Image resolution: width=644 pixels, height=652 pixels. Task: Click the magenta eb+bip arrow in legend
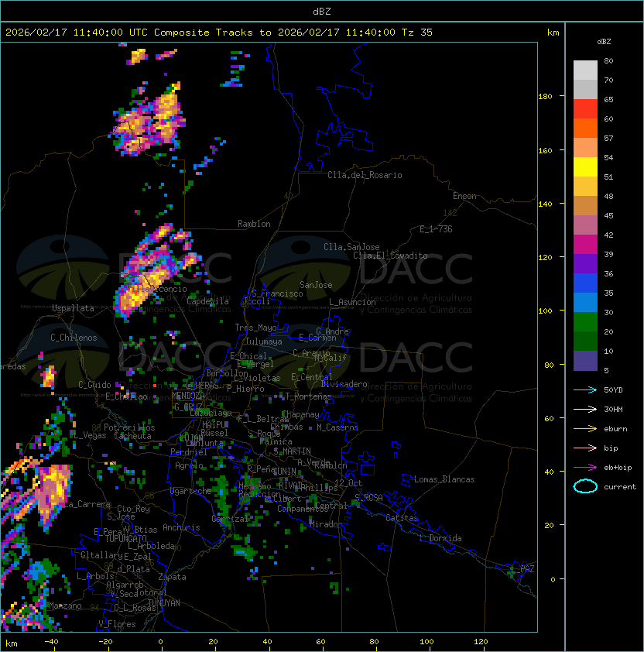coord(585,468)
